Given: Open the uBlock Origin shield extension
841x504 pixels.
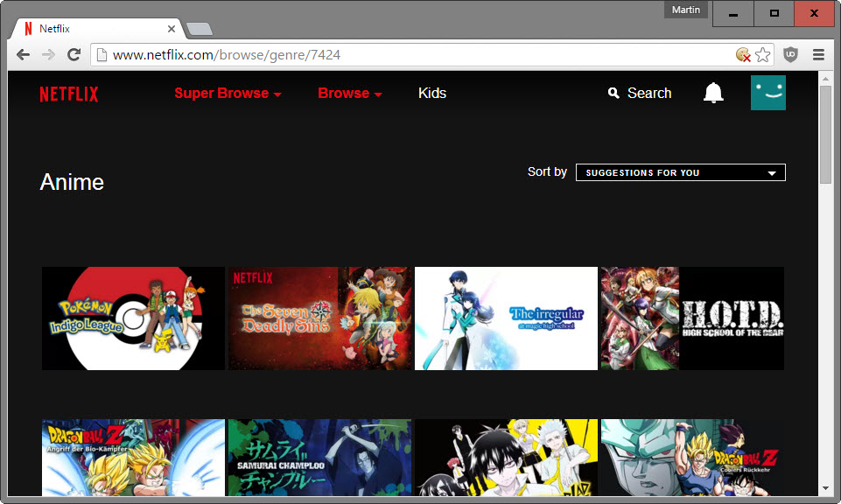Looking at the screenshot, I should click(790, 55).
